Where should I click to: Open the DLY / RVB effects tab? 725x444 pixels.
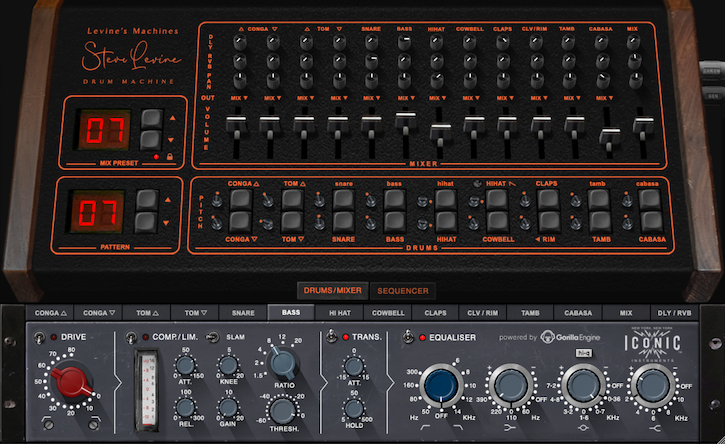click(x=675, y=313)
